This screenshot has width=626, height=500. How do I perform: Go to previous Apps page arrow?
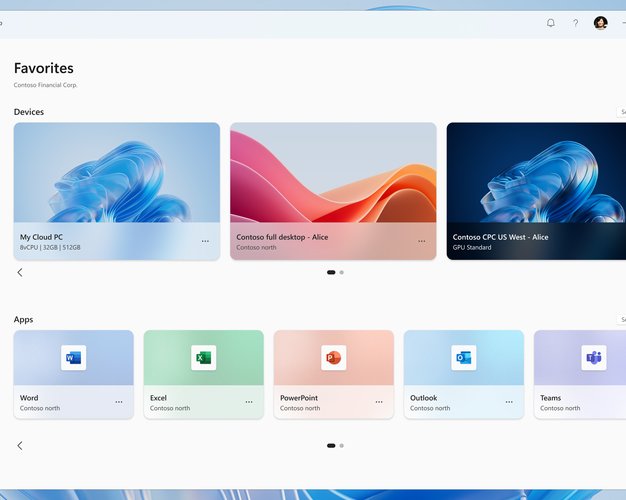click(x=20, y=446)
